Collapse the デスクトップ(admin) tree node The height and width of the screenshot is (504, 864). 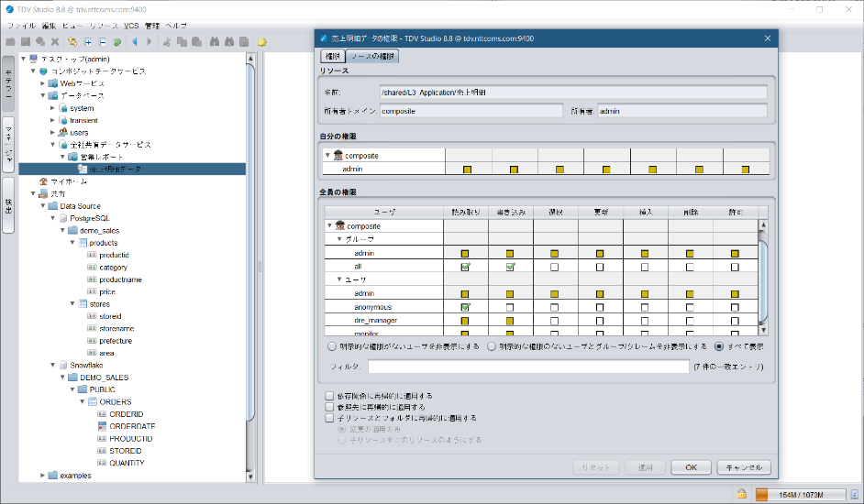coord(23,59)
